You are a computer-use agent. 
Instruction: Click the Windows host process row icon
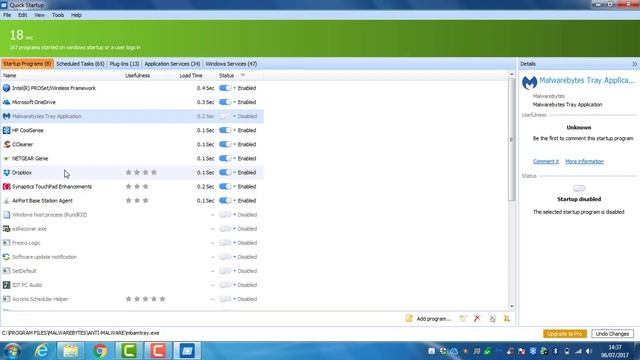6,215
